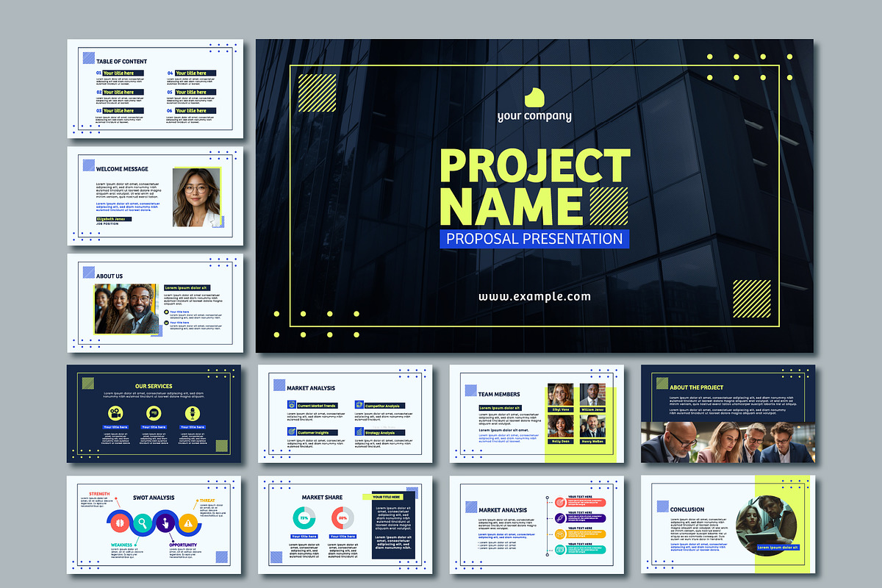Click the 'Lorem ipsum dolor sit' label on the Conclusion photo
882x588 pixels.
coord(778,548)
